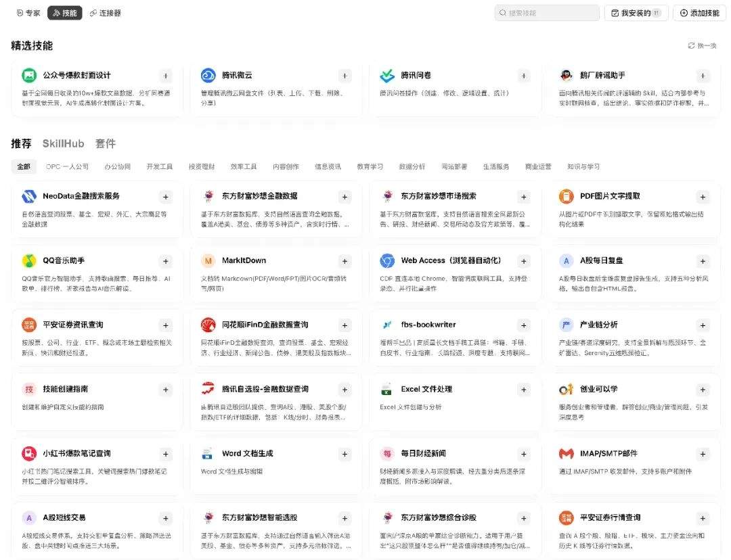Add 每日财经新闻 via plus icon
Image resolution: width=731 pixels, height=560 pixels.
tap(523, 454)
